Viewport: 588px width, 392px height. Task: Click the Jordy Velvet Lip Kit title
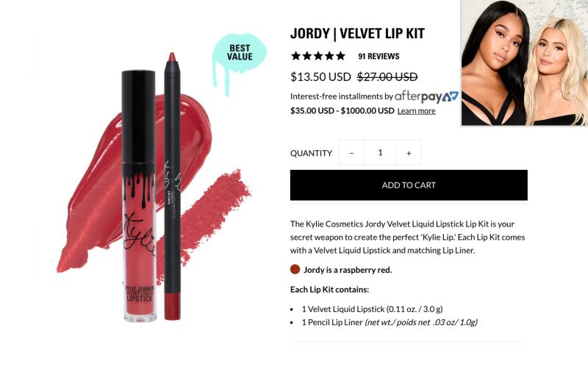(357, 33)
